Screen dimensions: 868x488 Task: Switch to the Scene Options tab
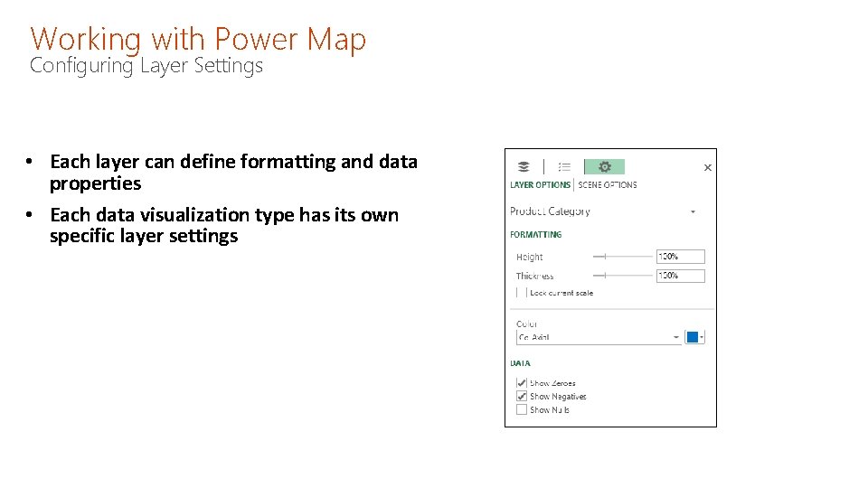pos(608,184)
